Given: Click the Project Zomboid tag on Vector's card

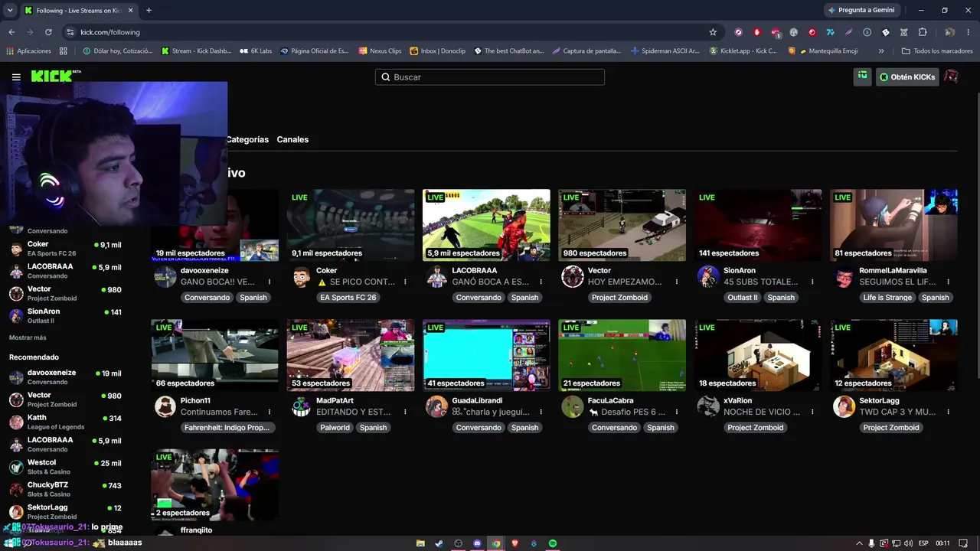Looking at the screenshot, I should click(x=619, y=298).
